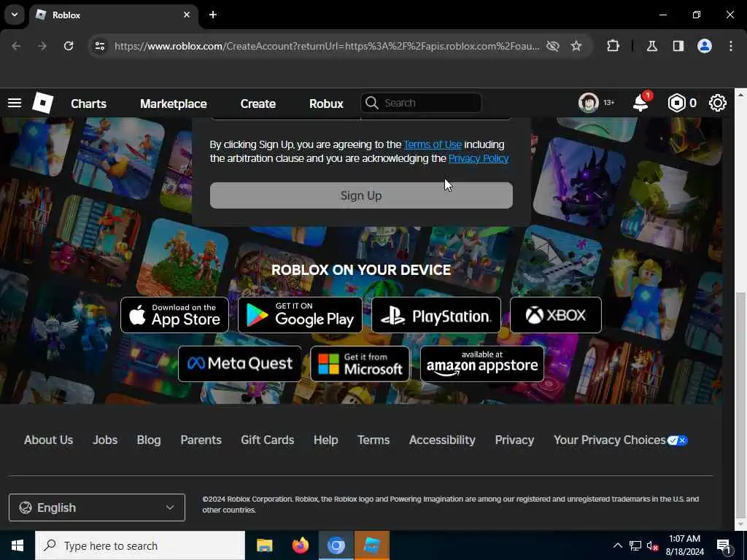
Task: Open the user avatar profile icon
Action: (x=589, y=103)
